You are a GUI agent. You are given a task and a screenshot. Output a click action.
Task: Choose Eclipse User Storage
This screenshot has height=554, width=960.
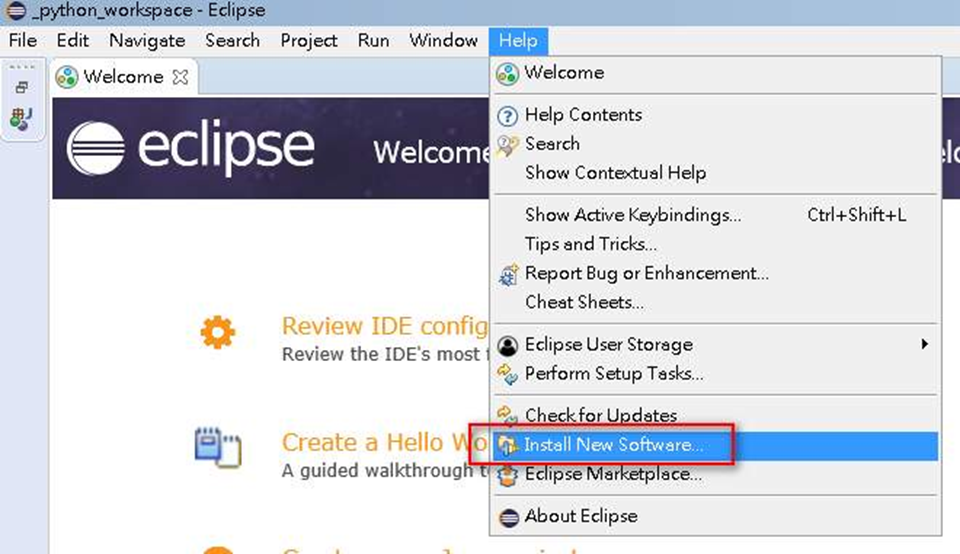715,345
